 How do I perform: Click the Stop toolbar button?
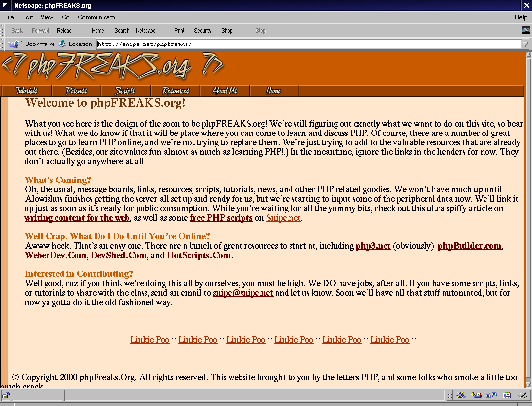[260, 31]
